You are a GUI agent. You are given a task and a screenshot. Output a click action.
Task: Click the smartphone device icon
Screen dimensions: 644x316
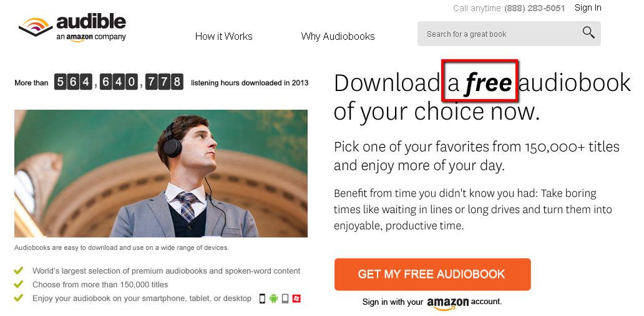click(x=262, y=299)
